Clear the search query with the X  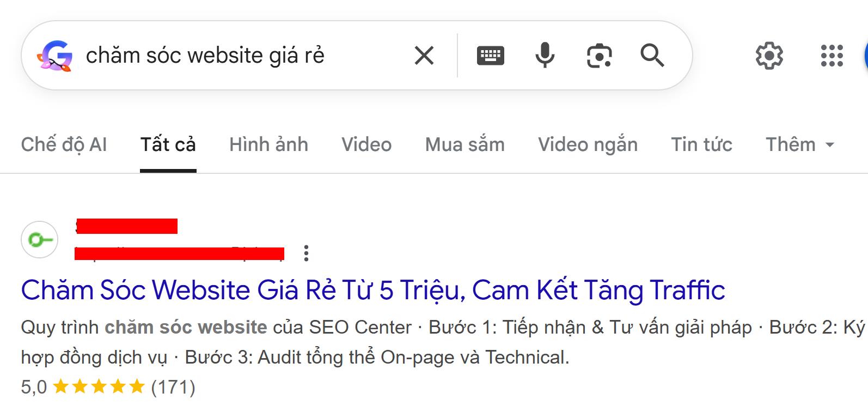423,55
